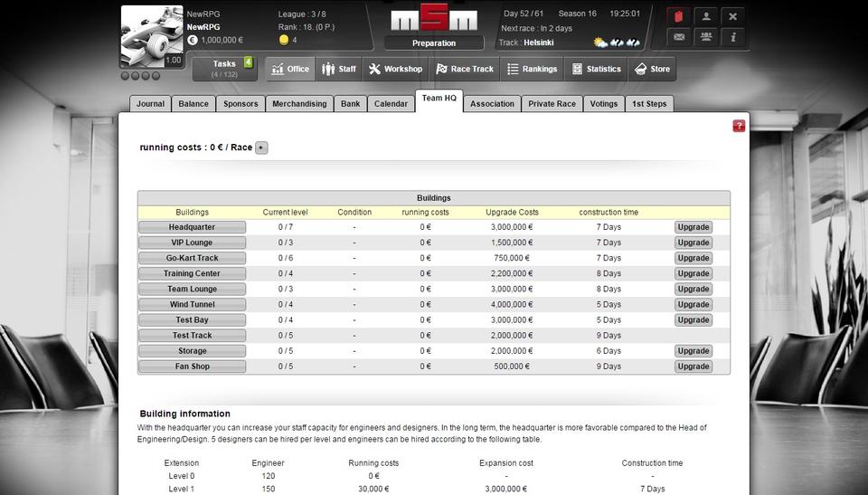Click the 500,000 € Fan Shop cost
868x495 pixels.
512,367
